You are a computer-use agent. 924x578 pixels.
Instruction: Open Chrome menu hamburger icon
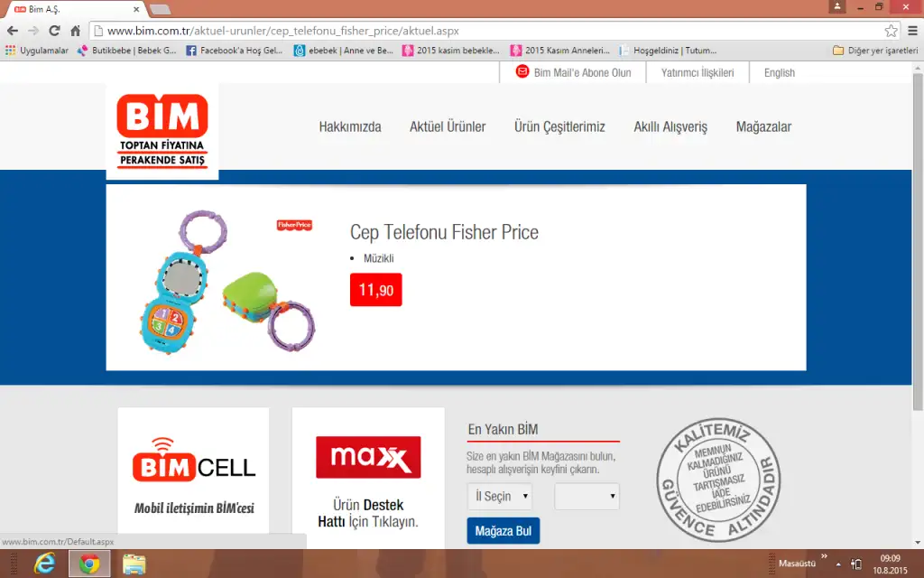[x=912, y=31]
